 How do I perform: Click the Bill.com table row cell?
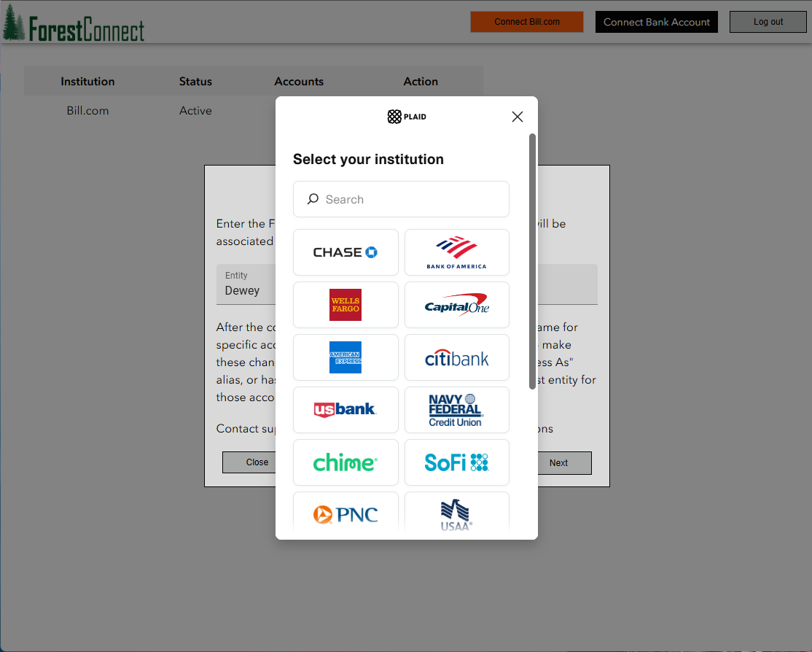[87, 110]
